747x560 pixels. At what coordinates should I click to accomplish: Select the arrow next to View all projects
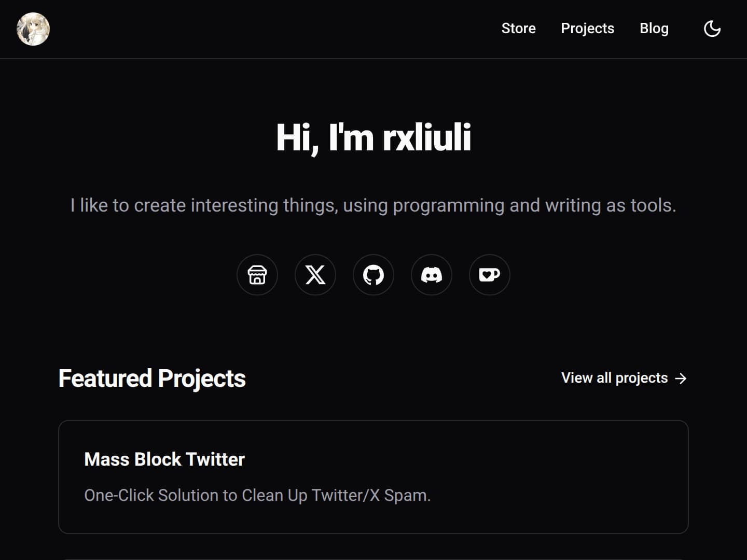click(681, 378)
